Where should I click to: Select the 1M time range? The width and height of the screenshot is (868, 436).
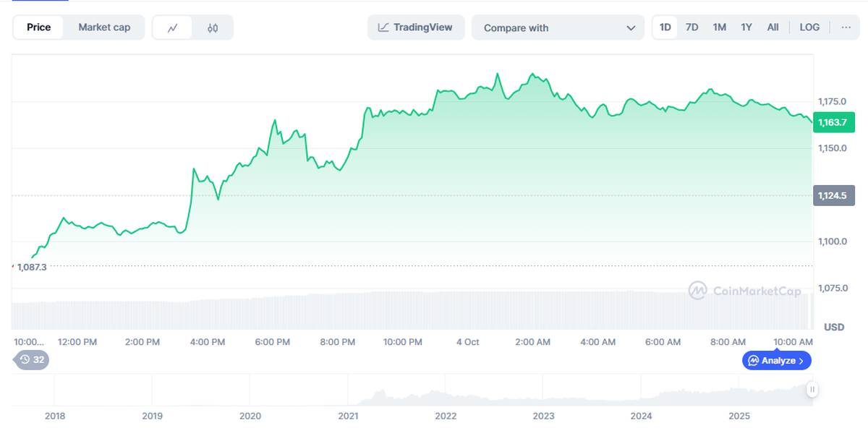pos(719,27)
